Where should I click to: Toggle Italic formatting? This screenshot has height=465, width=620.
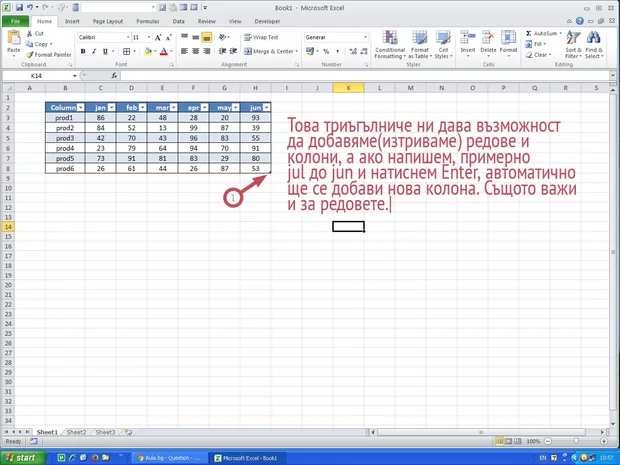94,51
